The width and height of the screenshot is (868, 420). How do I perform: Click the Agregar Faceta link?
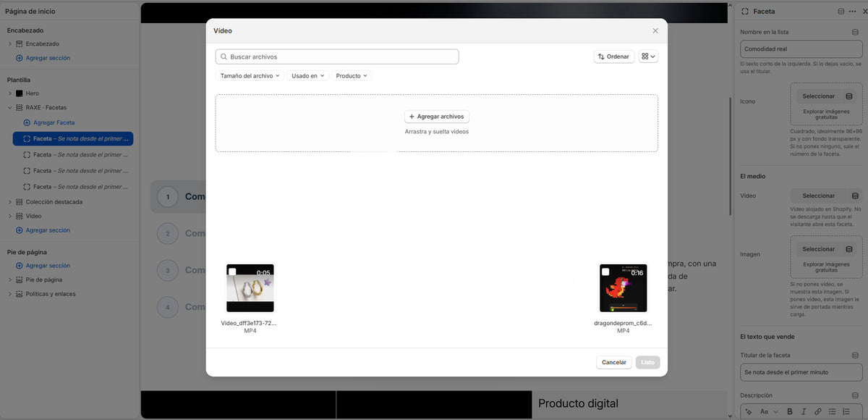pyautogui.click(x=49, y=122)
